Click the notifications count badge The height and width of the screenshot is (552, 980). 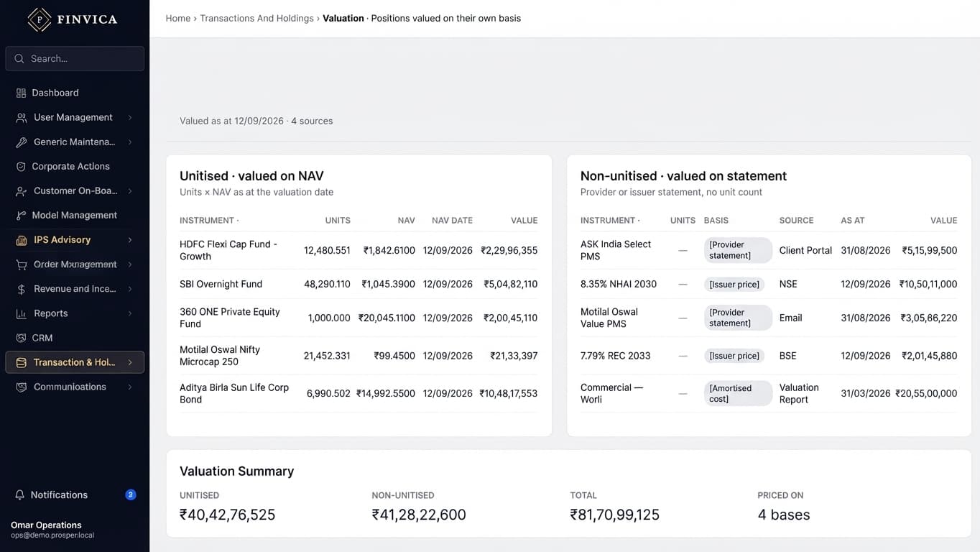[131, 494]
